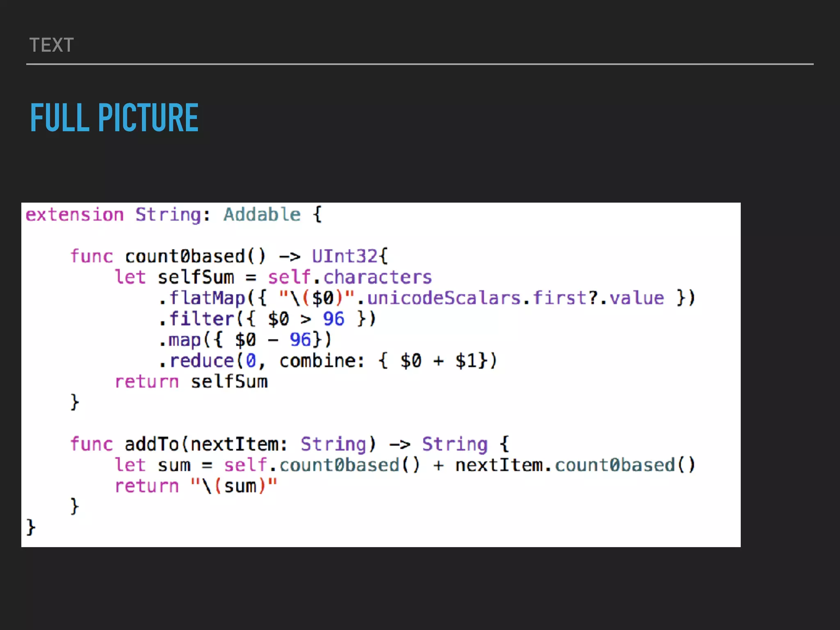Click the '.filter' call in code
840x630 pixels.
click(x=197, y=320)
